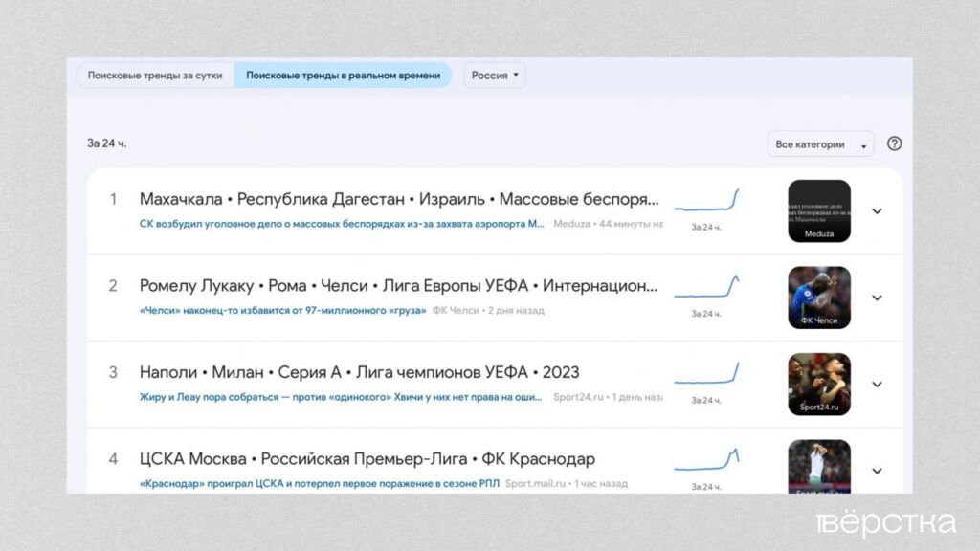
Task: Open the Все категории dropdown
Action: tap(820, 144)
